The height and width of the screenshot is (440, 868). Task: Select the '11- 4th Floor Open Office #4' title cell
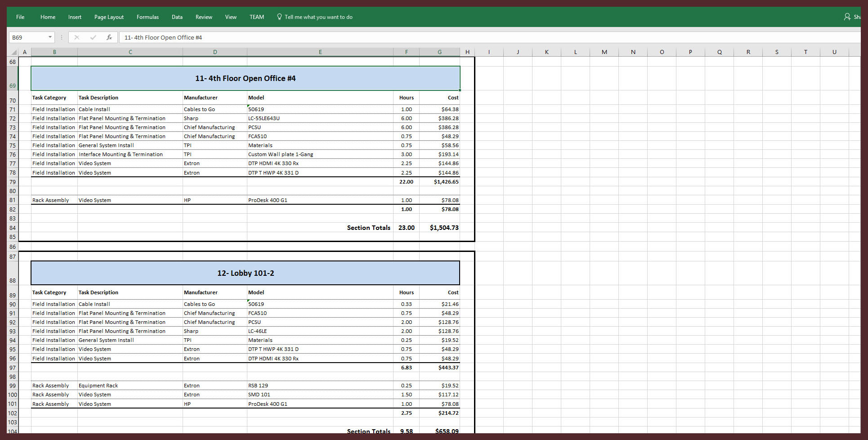click(246, 78)
